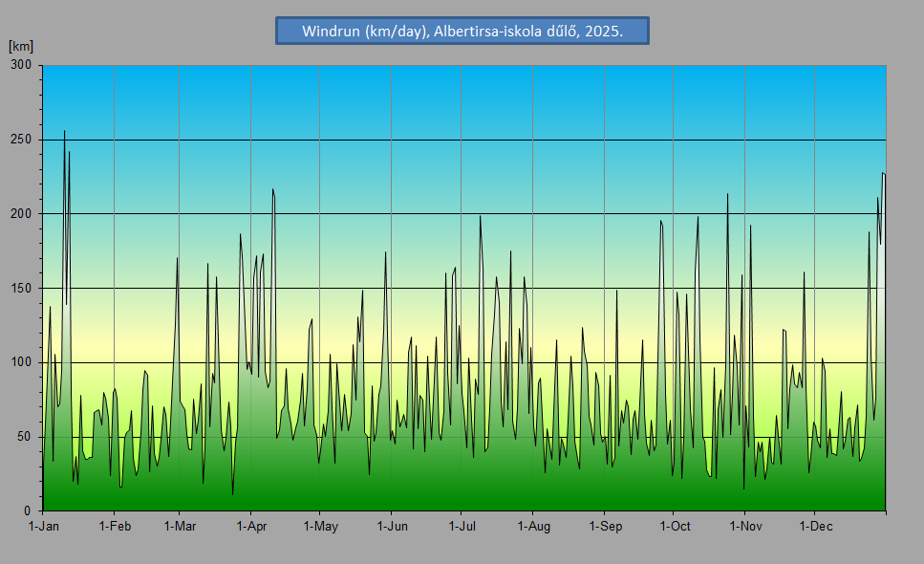Select the 1-May date label
The height and width of the screenshot is (564, 924).
(x=320, y=526)
